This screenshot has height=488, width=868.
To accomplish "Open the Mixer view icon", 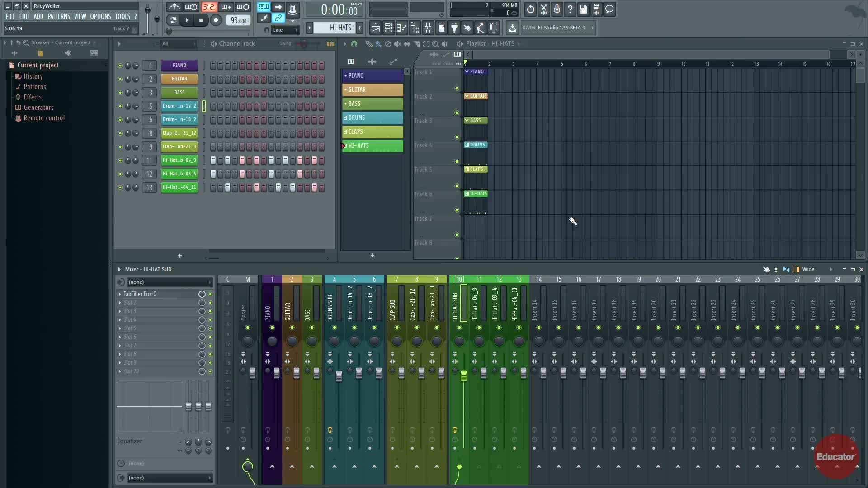I will click(x=428, y=28).
